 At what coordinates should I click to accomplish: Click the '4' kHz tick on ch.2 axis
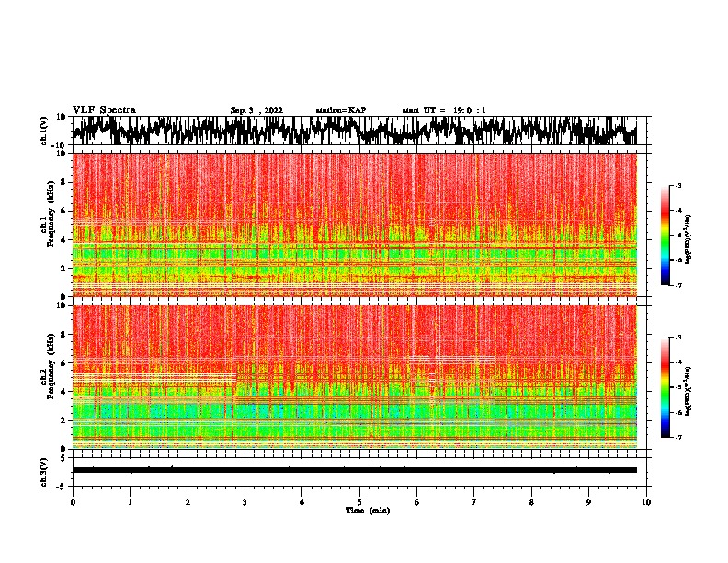[63, 392]
